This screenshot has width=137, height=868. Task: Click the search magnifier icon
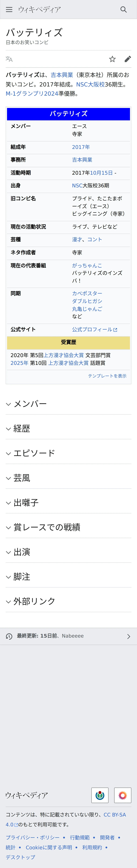click(x=124, y=9)
